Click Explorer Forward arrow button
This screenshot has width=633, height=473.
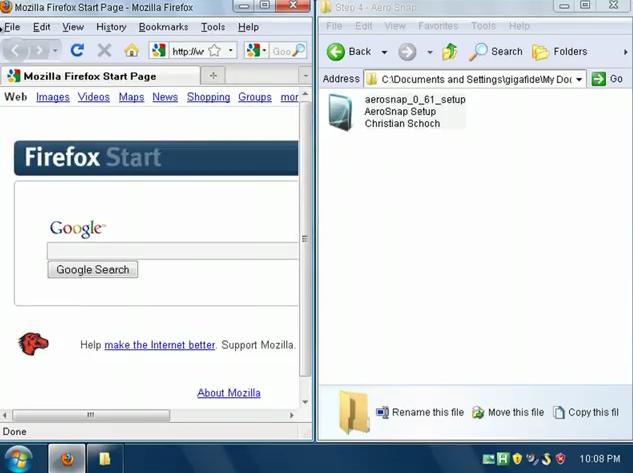point(407,52)
